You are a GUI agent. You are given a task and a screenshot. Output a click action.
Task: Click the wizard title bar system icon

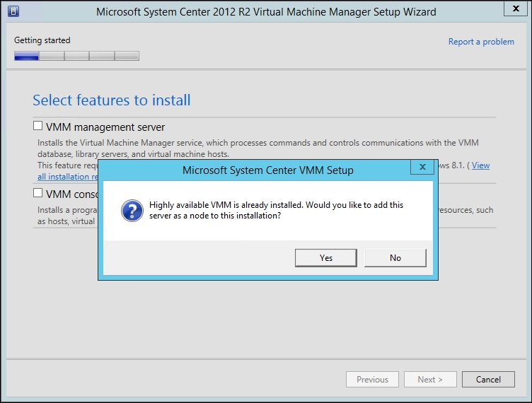(x=13, y=12)
